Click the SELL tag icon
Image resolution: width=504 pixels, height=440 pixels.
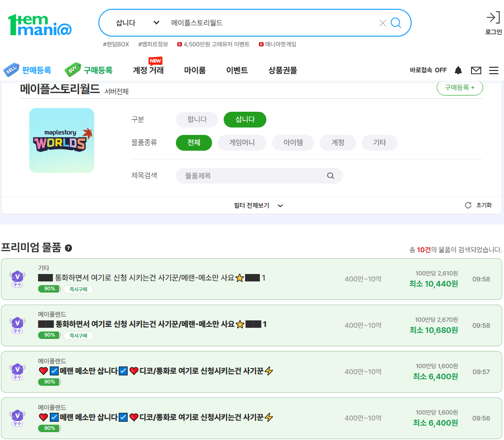point(11,70)
